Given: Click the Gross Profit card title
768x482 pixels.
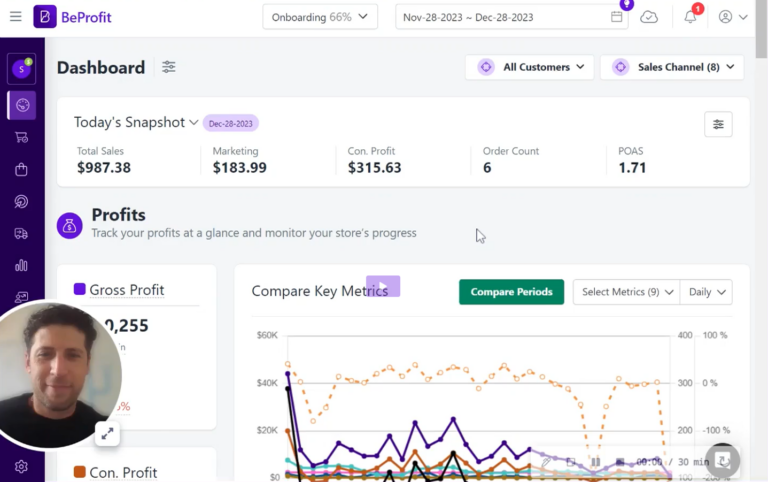Looking at the screenshot, I should [127, 290].
